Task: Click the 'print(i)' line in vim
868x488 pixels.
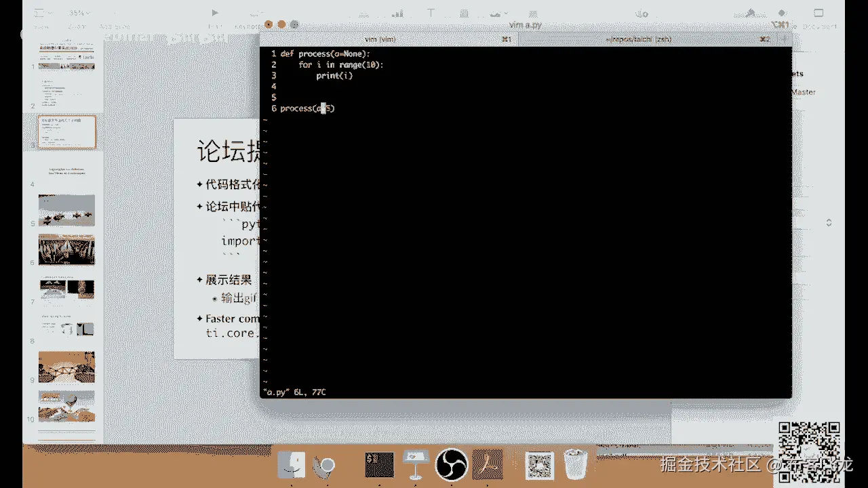Action: (x=334, y=76)
